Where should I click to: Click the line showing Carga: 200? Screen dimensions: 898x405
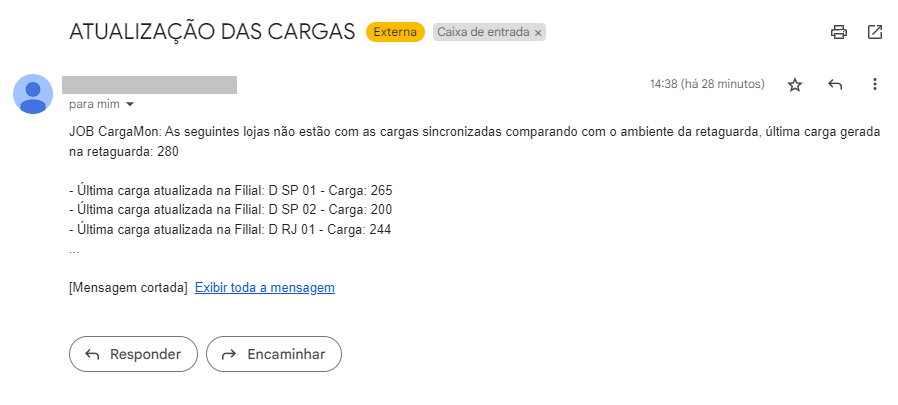(x=230, y=210)
